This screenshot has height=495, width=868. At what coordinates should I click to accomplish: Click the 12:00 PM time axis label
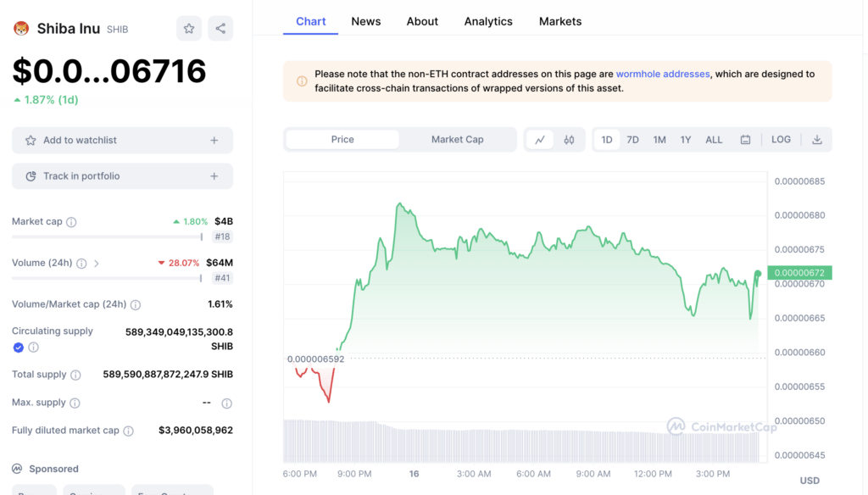653,474
